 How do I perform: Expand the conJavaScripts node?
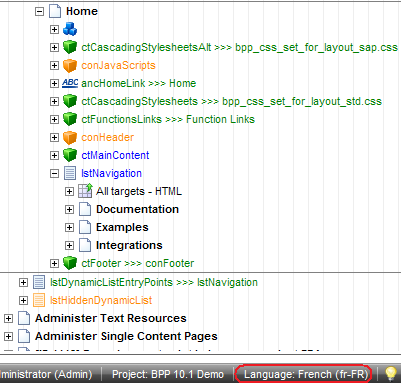point(54,65)
